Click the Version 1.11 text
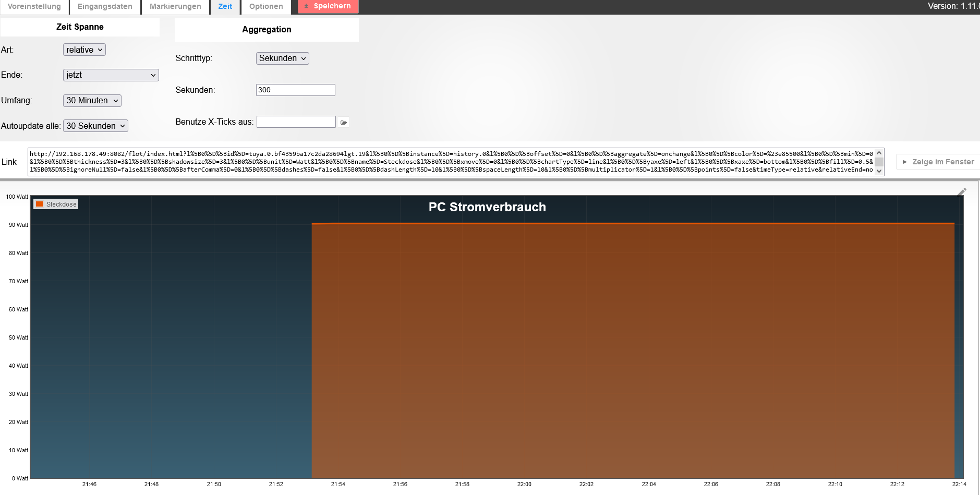This screenshot has height=495, width=980. coord(953,6)
